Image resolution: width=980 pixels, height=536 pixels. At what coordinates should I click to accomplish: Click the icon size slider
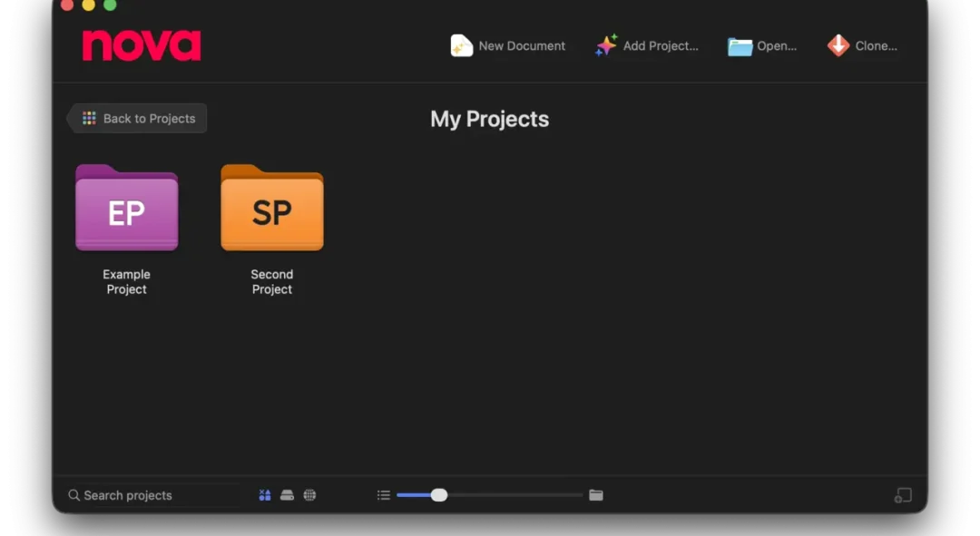[489, 495]
